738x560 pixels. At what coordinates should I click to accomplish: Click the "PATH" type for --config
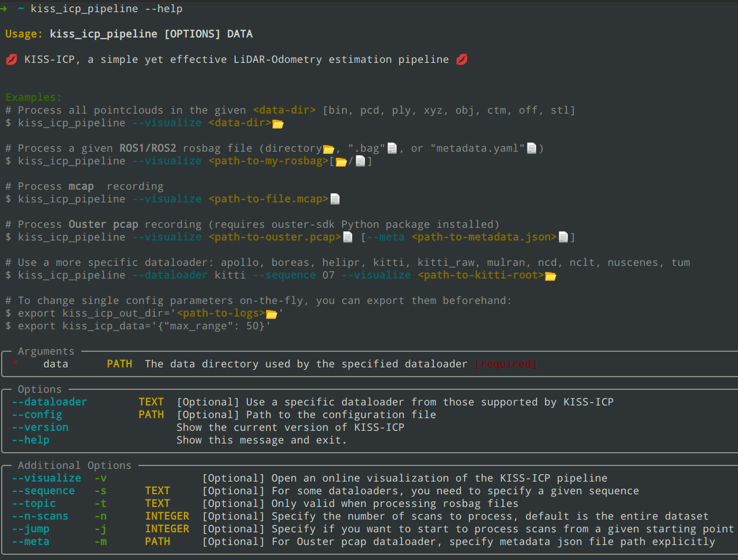tap(151, 415)
